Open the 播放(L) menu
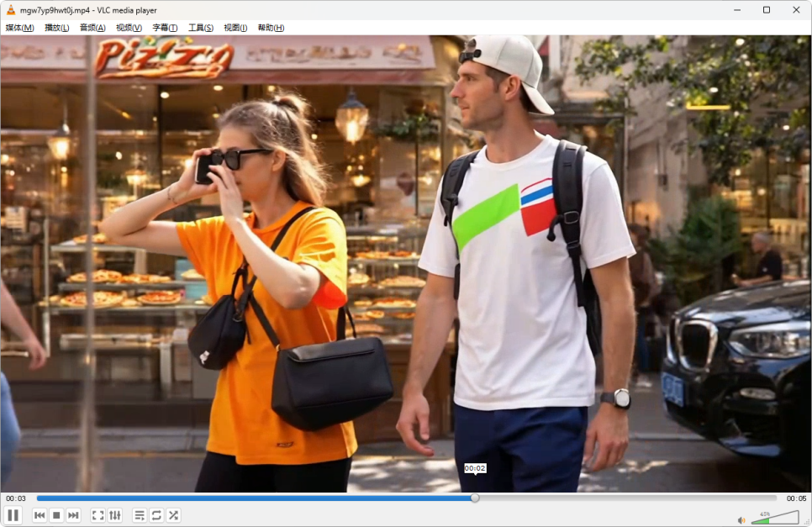The width and height of the screenshot is (812, 527). click(56, 28)
